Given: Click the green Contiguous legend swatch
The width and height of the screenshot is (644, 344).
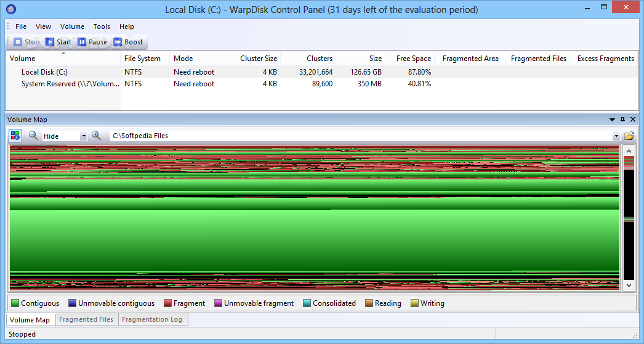Looking at the screenshot, I should point(15,303).
